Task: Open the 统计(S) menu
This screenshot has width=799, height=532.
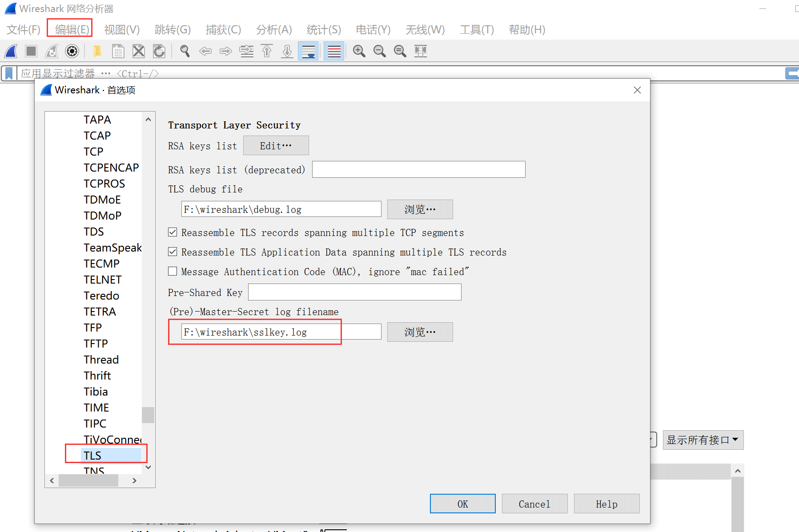Action: 324,30
